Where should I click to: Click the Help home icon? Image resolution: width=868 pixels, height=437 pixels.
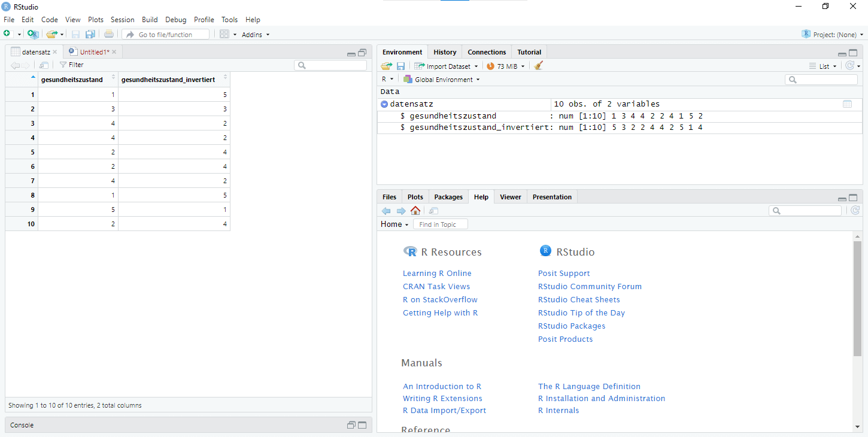415,210
